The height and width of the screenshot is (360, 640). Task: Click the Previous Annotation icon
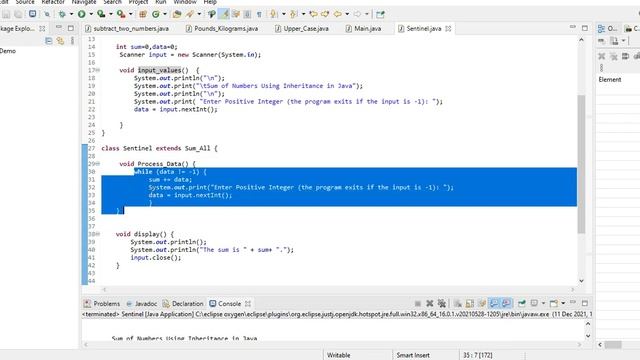tap(293, 14)
